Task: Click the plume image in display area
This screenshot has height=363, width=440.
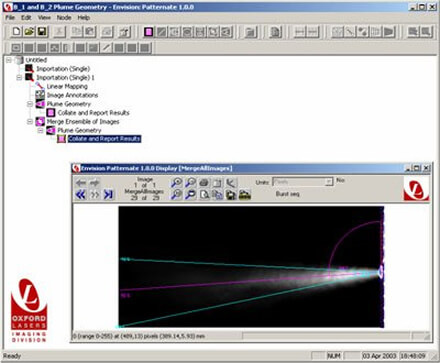Action: coord(251,267)
